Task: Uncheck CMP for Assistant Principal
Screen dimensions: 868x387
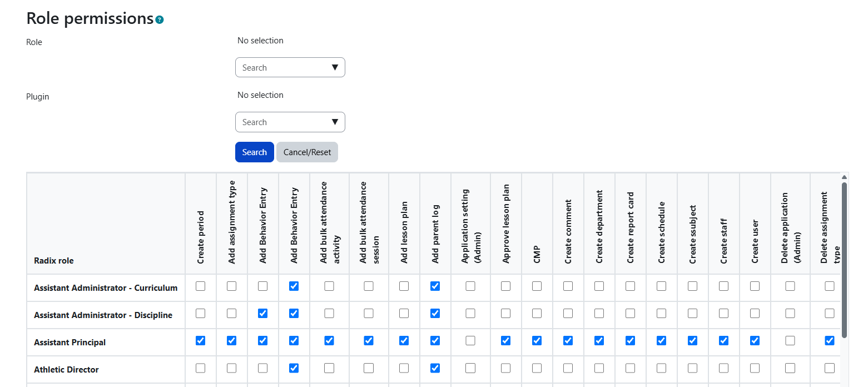Action: 537,340
